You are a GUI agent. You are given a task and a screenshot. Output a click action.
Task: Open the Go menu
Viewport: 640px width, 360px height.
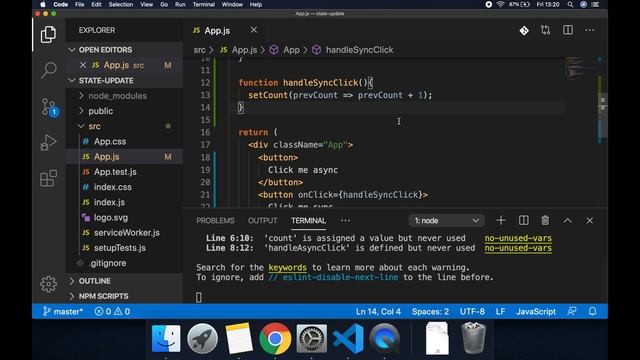164,4
